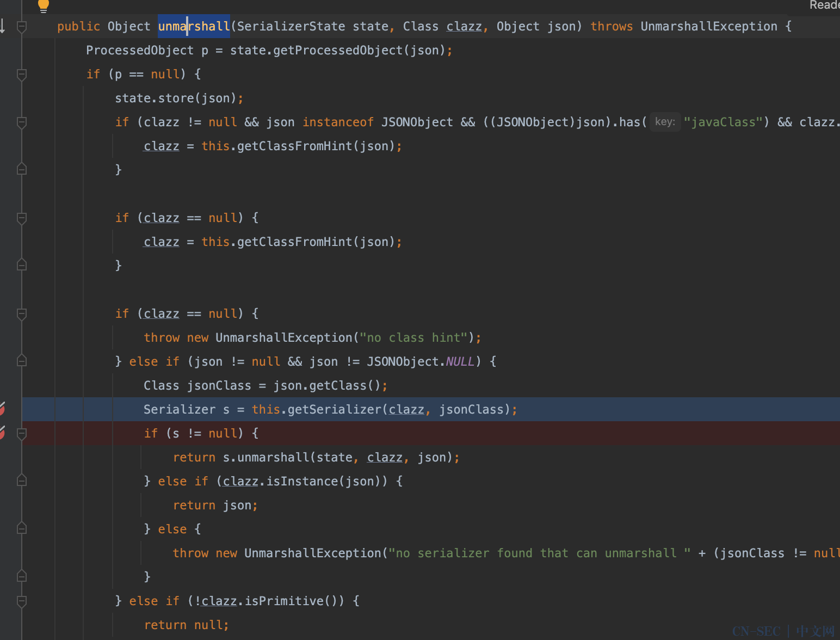Click the "javaClass" string literal
The height and width of the screenshot is (640, 840).
click(723, 122)
